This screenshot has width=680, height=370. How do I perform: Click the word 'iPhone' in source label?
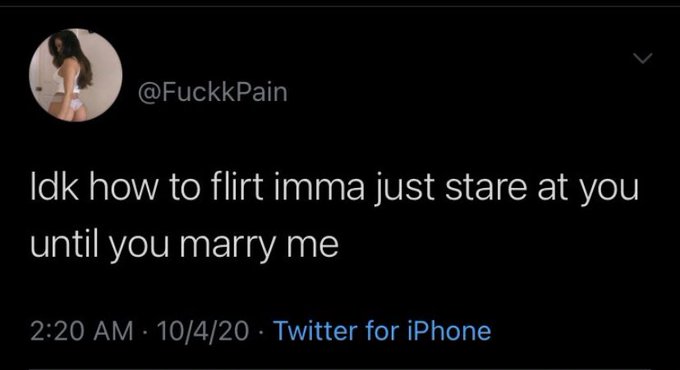pyautogui.click(x=449, y=331)
